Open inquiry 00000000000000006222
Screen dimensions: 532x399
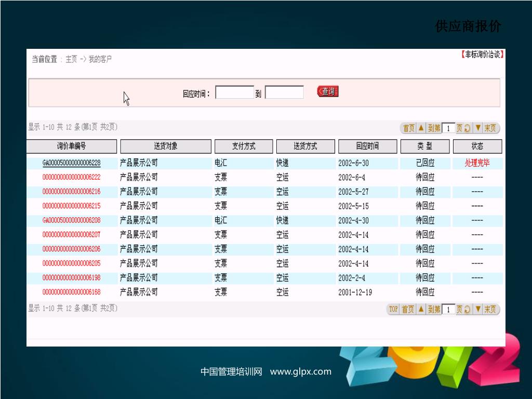click(72, 177)
